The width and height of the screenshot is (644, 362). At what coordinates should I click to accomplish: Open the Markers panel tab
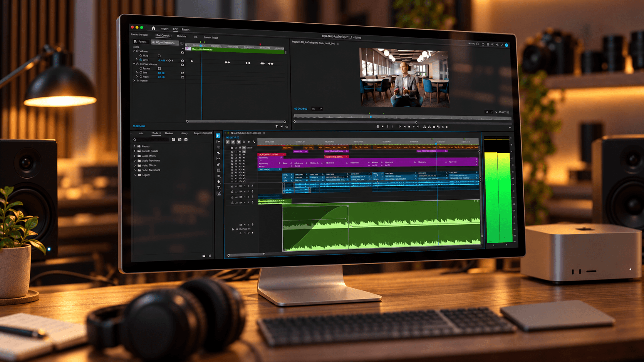click(169, 133)
